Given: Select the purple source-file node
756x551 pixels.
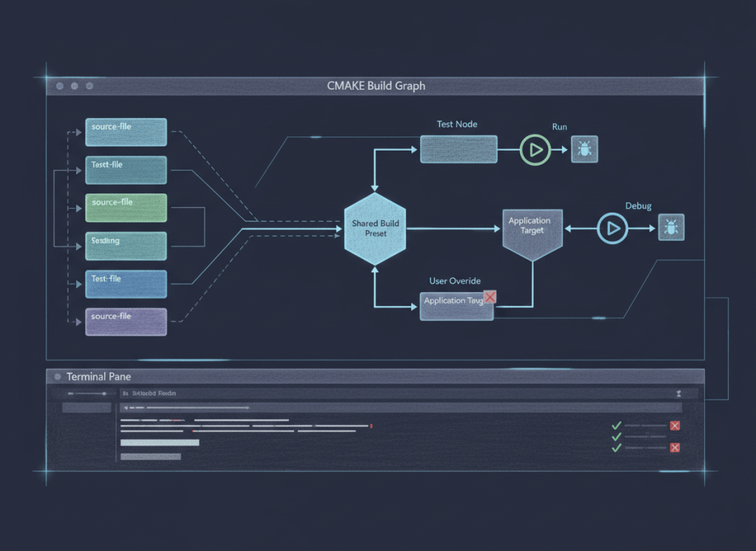Looking at the screenshot, I should 126,322.
